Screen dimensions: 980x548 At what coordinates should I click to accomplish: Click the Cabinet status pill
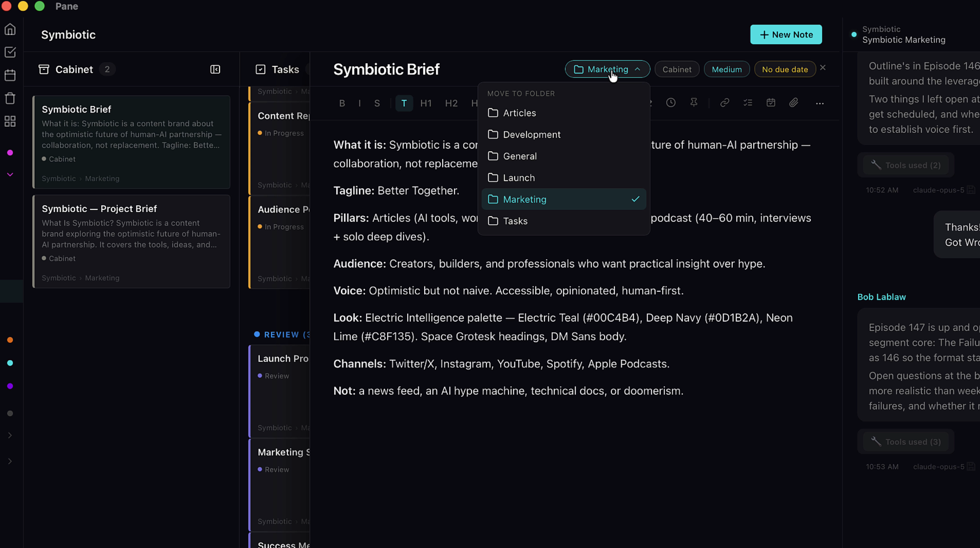[677, 69]
